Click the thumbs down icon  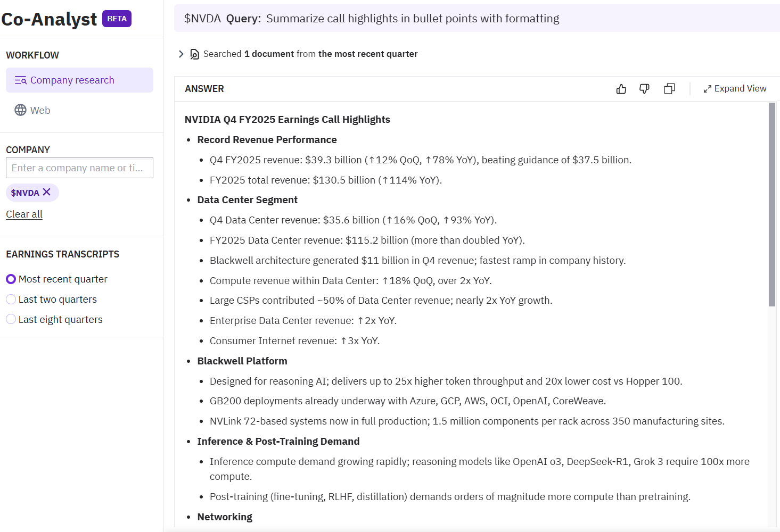pyautogui.click(x=644, y=89)
